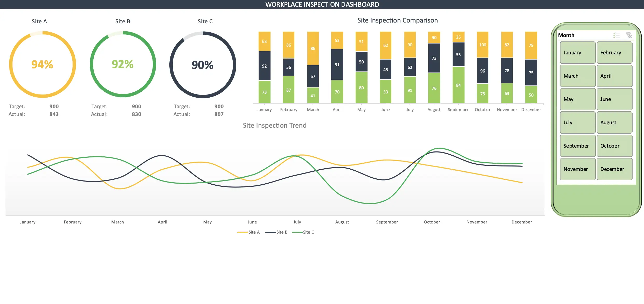The height and width of the screenshot is (304, 644).
Task: Select October month filter
Action: [x=614, y=146]
